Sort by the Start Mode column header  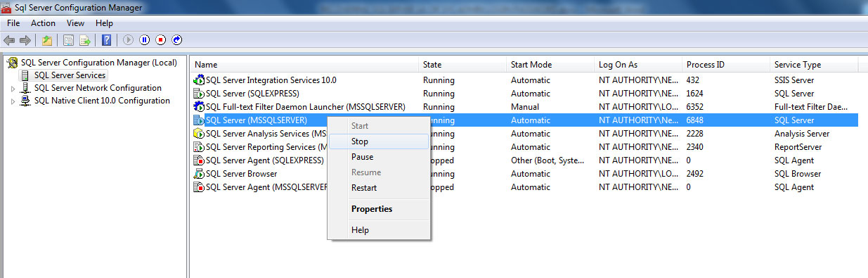[550, 65]
